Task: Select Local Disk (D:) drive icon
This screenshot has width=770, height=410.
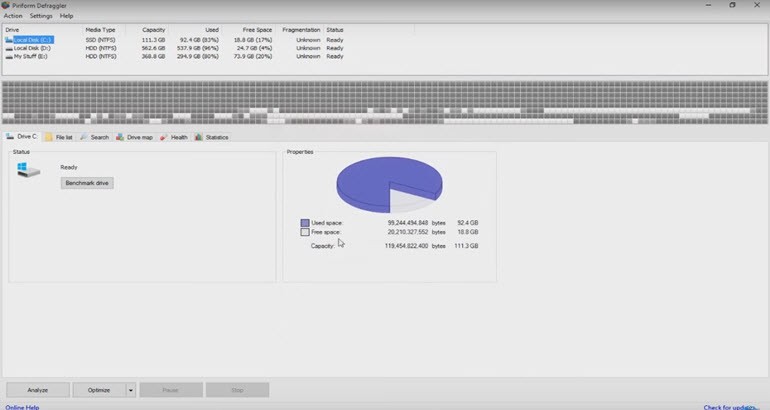Action: point(9,48)
